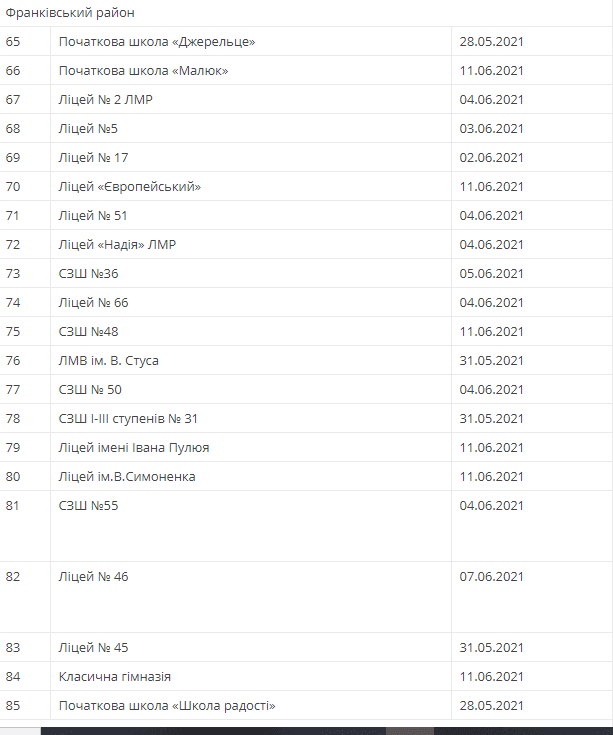This screenshot has width=613, height=735.
Task: Click the «Франківський район» heading
Action: [70, 13]
